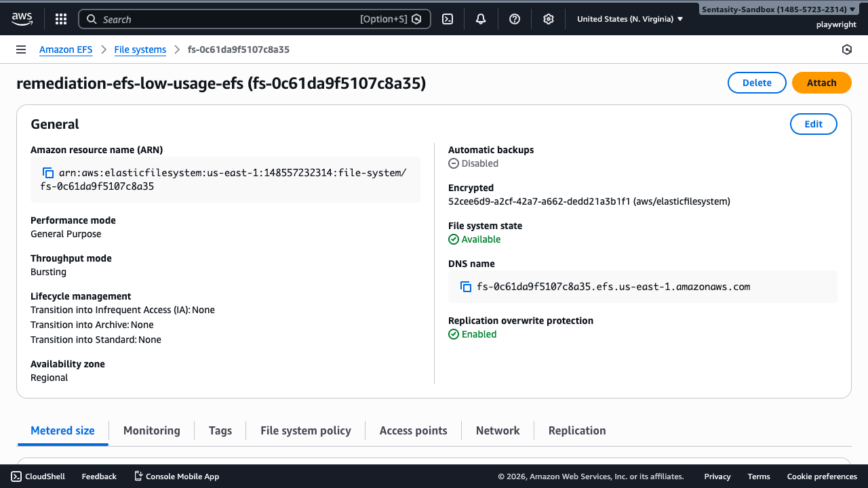The image size is (868, 488).
Task: Open the United States region selector
Action: coord(627,19)
